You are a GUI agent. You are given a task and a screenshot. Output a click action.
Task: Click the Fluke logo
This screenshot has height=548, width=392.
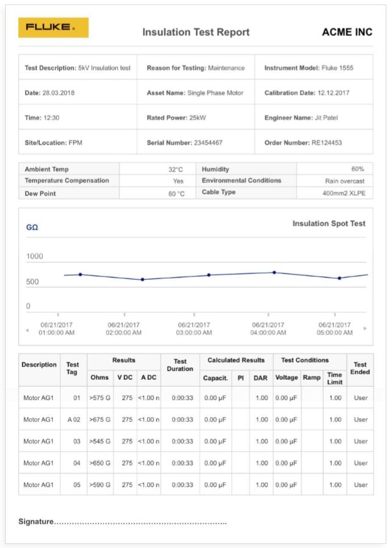click(53, 28)
